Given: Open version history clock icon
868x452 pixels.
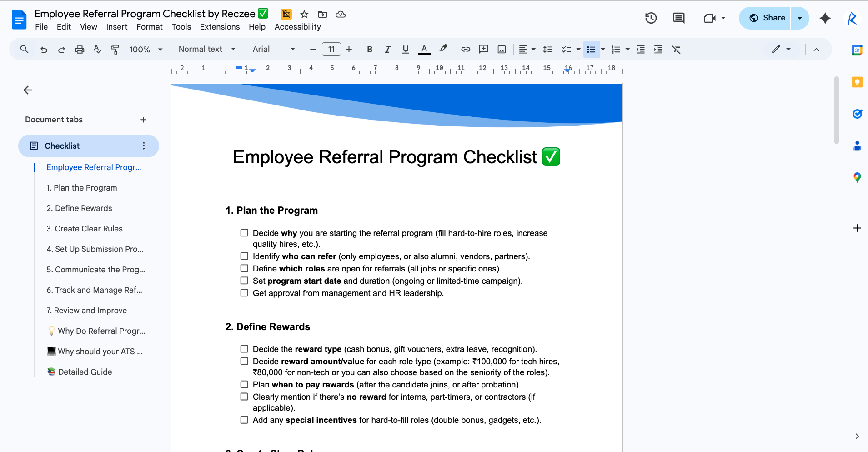Looking at the screenshot, I should (651, 18).
